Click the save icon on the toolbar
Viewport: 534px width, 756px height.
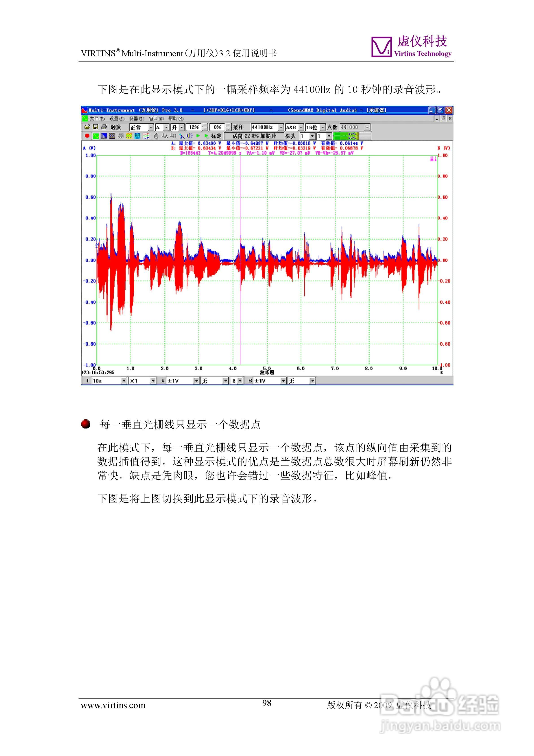pos(96,127)
